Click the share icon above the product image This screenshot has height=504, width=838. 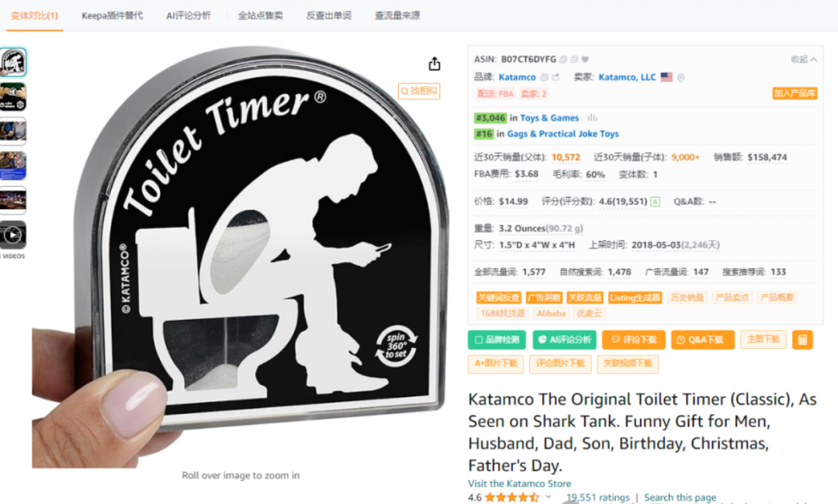click(x=435, y=64)
